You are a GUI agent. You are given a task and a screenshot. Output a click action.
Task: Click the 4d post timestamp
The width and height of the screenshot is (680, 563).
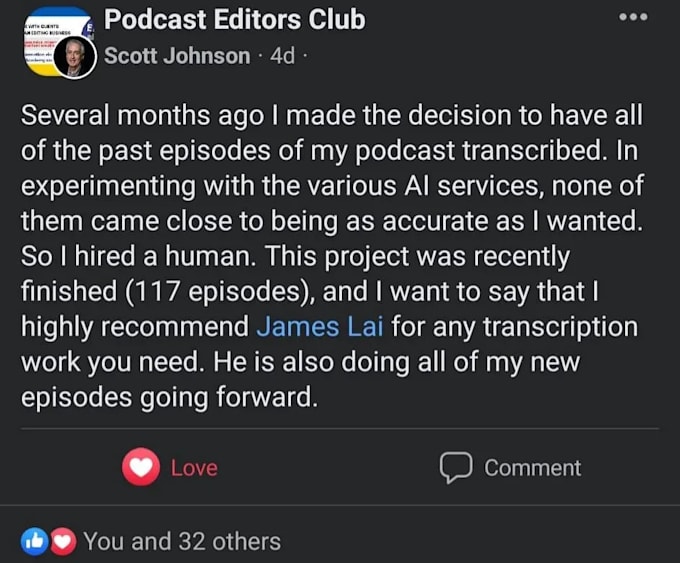282,56
